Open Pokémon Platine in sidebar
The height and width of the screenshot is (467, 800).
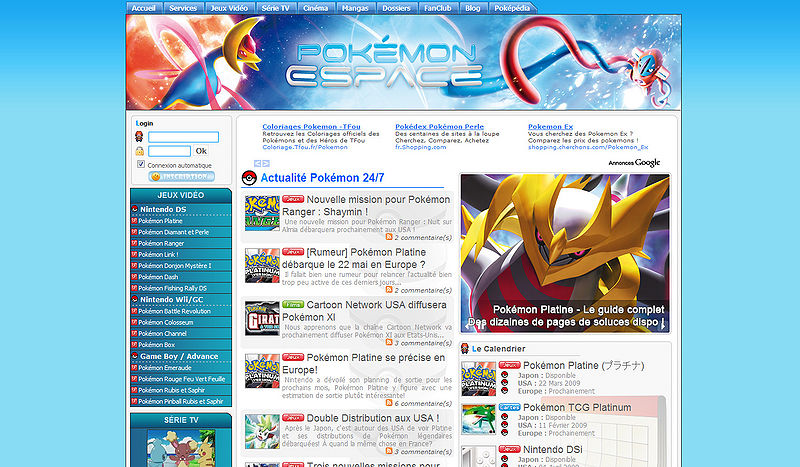[160, 221]
